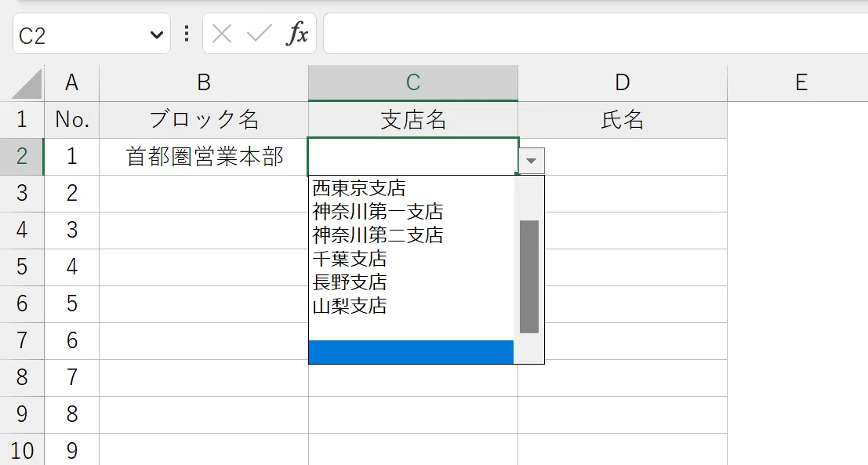Viewport: 868px width, 465px height.
Task: Click the 支店名 header cell
Action: coord(413,119)
